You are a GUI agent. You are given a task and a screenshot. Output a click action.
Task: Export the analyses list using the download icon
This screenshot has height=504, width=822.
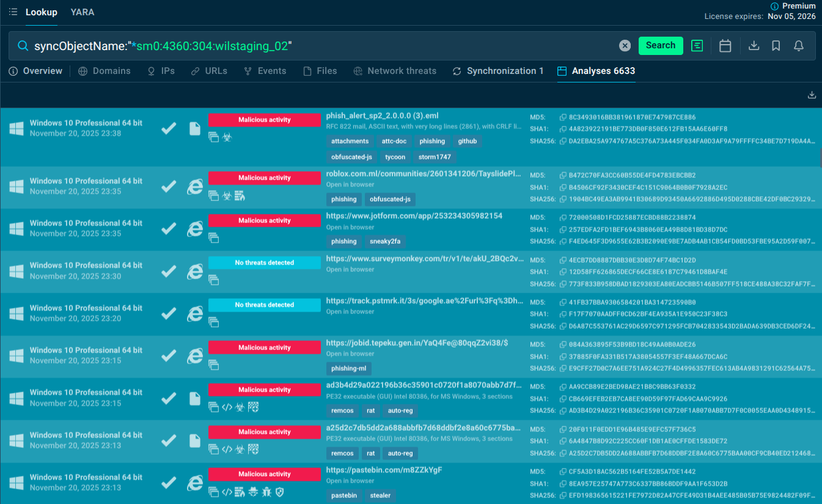(x=812, y=95)
